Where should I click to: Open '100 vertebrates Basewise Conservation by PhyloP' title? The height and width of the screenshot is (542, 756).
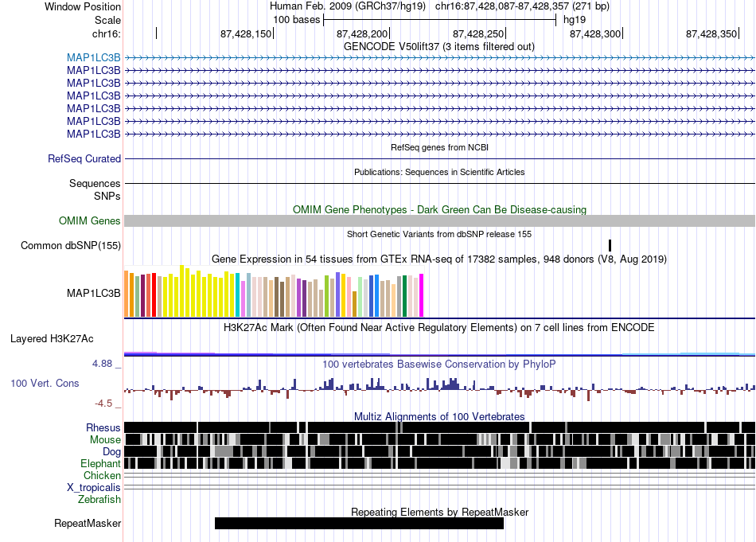coord(439,365)
